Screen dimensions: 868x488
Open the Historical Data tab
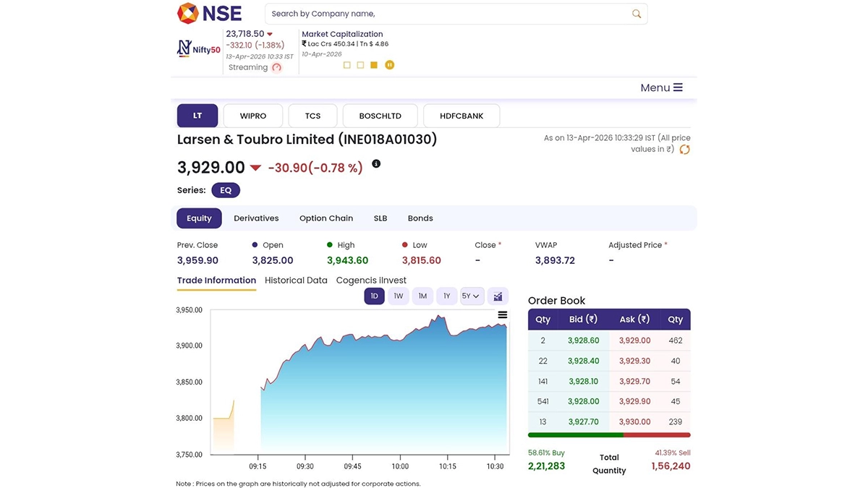(x=296, y=281)
